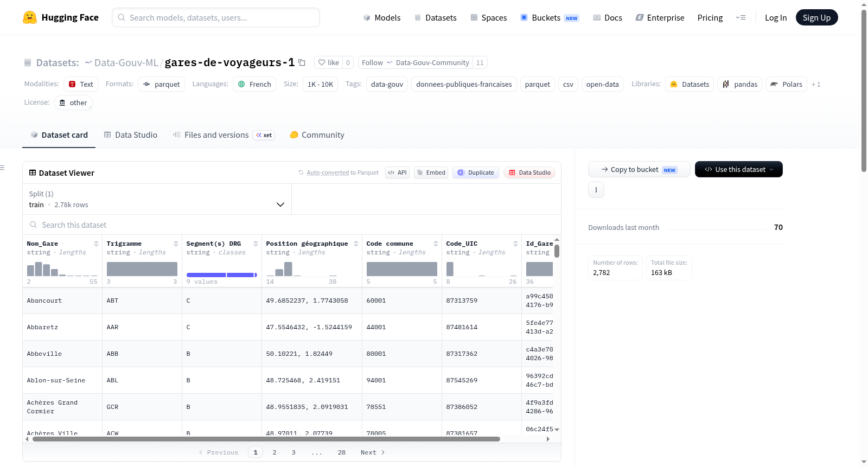Click the Next page button
The image size is (868, 467).
(x=373, y=452)
